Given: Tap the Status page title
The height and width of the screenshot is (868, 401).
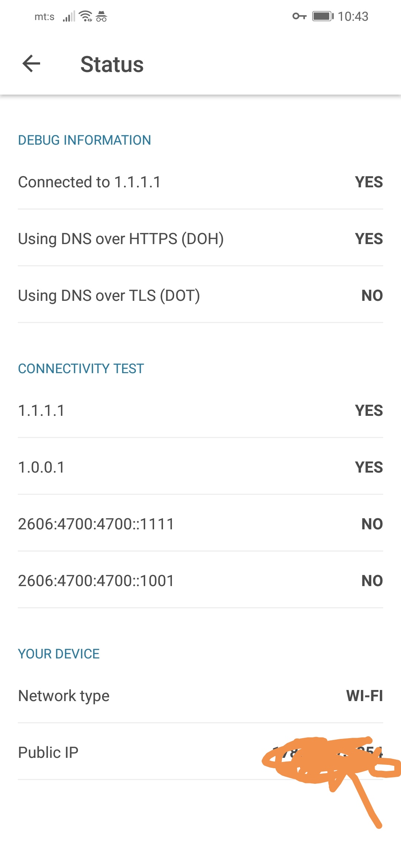Looking at the screenshot, I should tap(112, 65).
